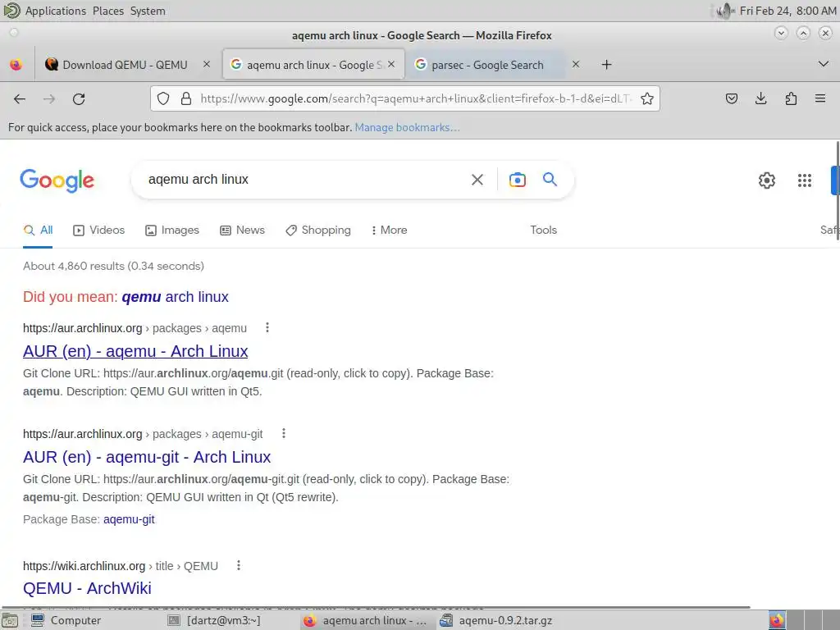This screenshot has height=630, width=840.
Task: Click the horizontal scrollbar at page bottom
Action: coord(376,608)
